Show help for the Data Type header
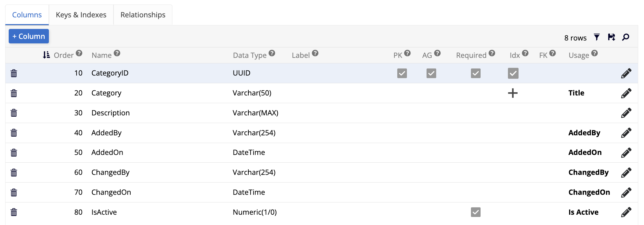Screen dimensions: 644x225 272,53
